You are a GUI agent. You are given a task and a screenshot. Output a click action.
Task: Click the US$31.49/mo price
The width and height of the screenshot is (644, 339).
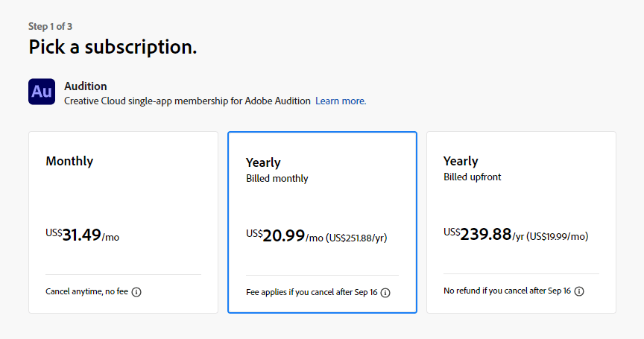(82, 235)
